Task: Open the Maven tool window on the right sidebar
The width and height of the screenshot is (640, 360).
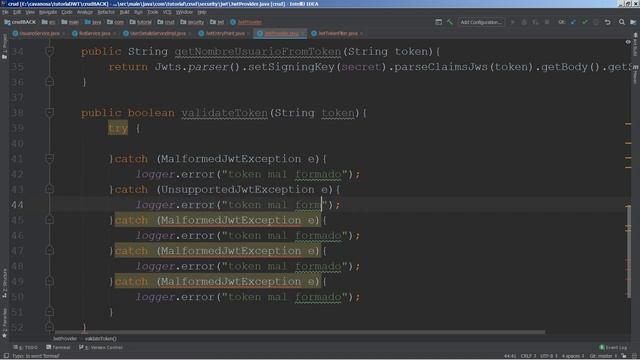Action: click(x=636, y=74)
